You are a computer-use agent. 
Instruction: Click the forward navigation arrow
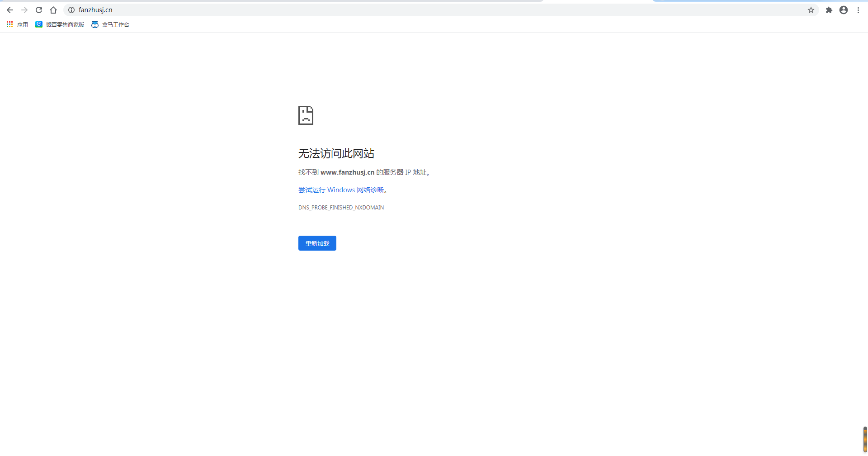[x=24, y=10]
